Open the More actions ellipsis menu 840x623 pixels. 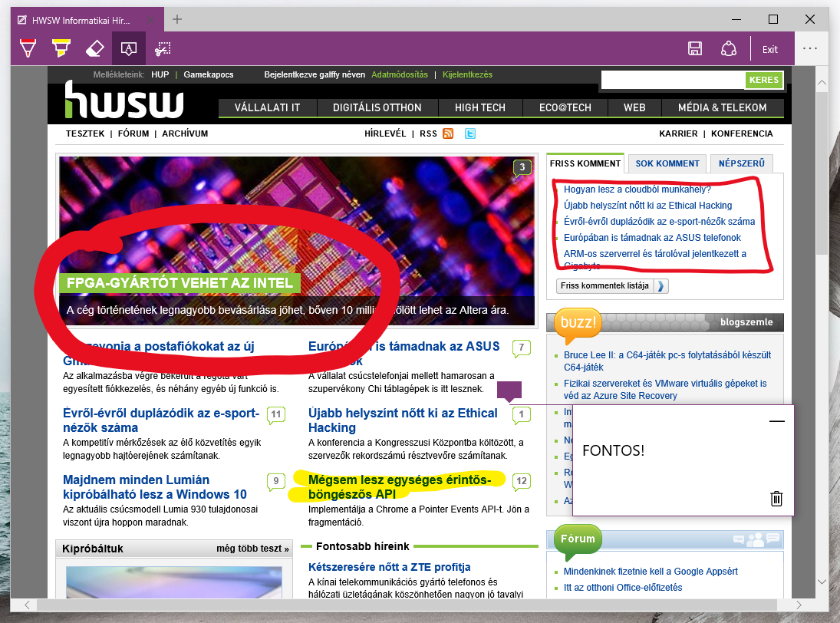pyautogui.click(x=810, y=49)
